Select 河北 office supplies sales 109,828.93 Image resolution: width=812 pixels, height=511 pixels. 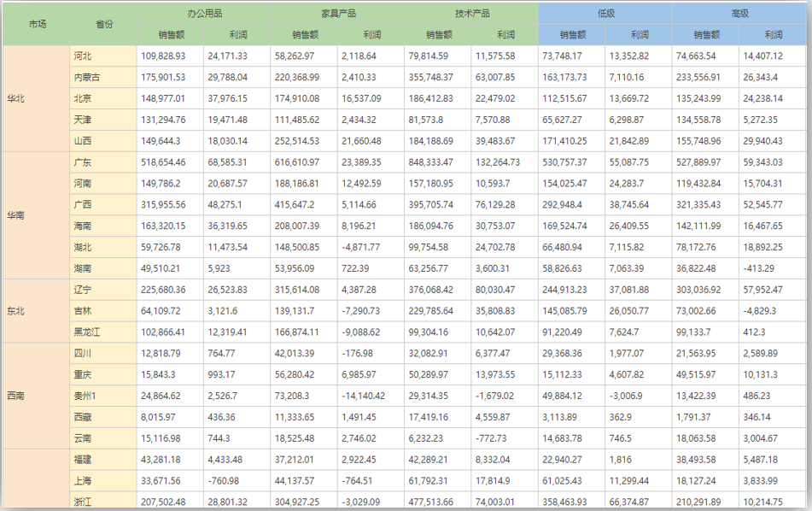tap(163, 56)
